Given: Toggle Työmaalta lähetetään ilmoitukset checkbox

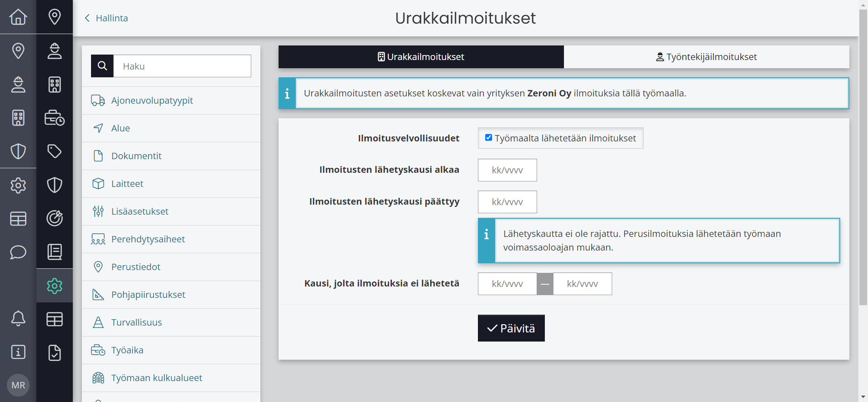Looking at the screenshot, I should coord(488,137).
